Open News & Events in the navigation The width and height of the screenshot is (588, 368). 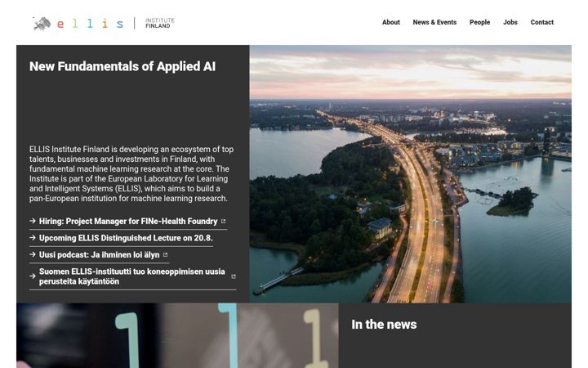point(434,22)
